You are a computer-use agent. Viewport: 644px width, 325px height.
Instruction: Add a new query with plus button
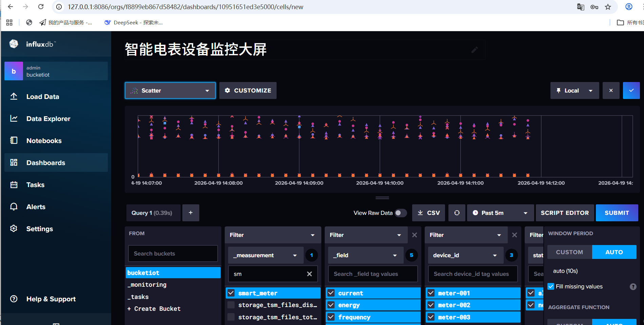click(x=191, y=213)
